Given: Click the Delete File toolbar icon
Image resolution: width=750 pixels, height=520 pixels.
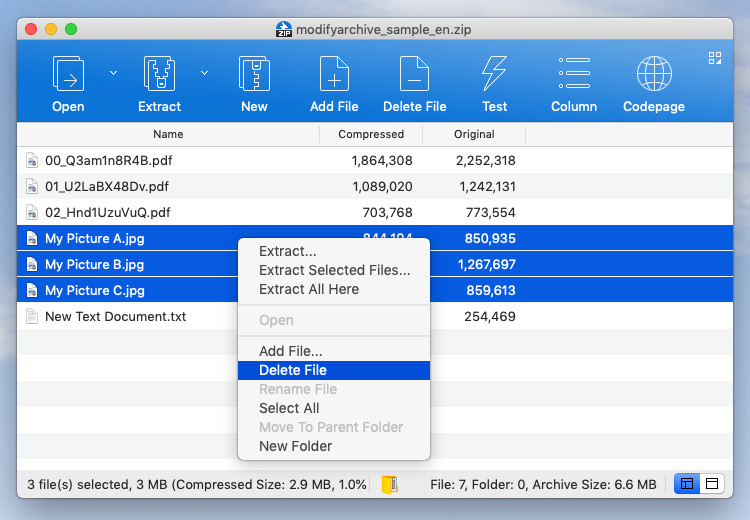Looking at the screenshot, I should pos(414,75).
